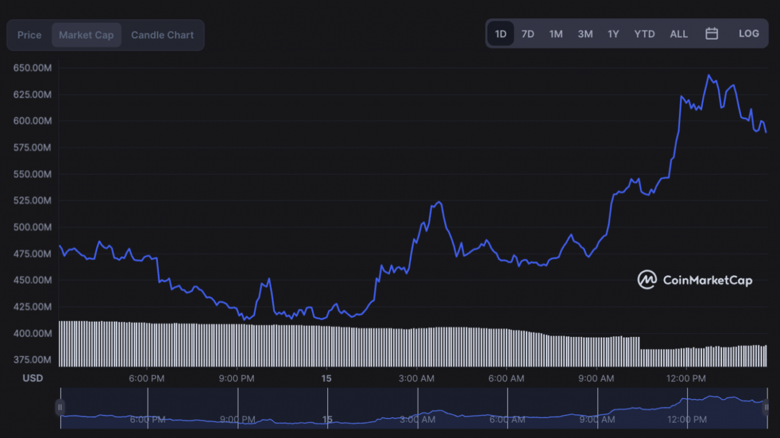The width and height of the screenshot is (780, 438).
Task: Show the 7D time range
Action: pyautogui.click(x=528, y=34)
